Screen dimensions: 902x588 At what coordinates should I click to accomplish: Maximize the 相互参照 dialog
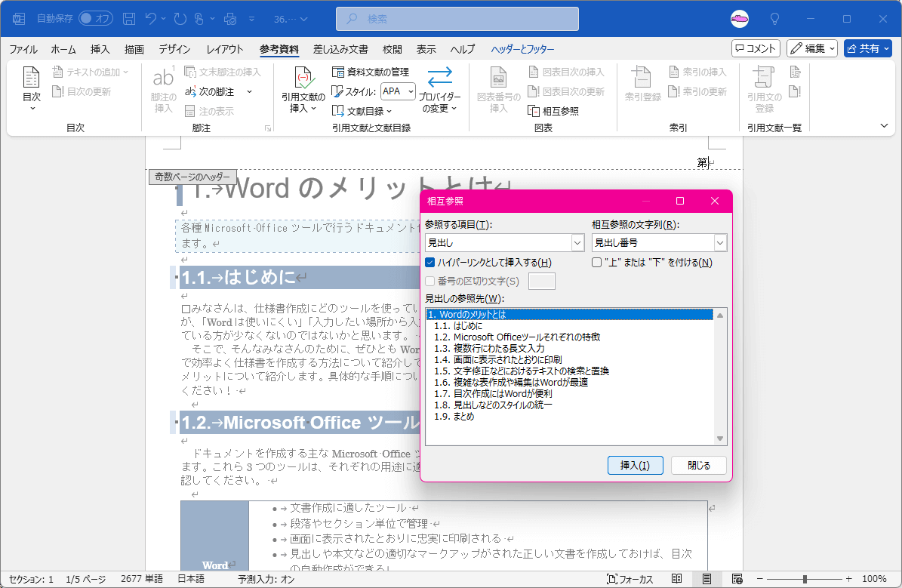coord(680,201)
